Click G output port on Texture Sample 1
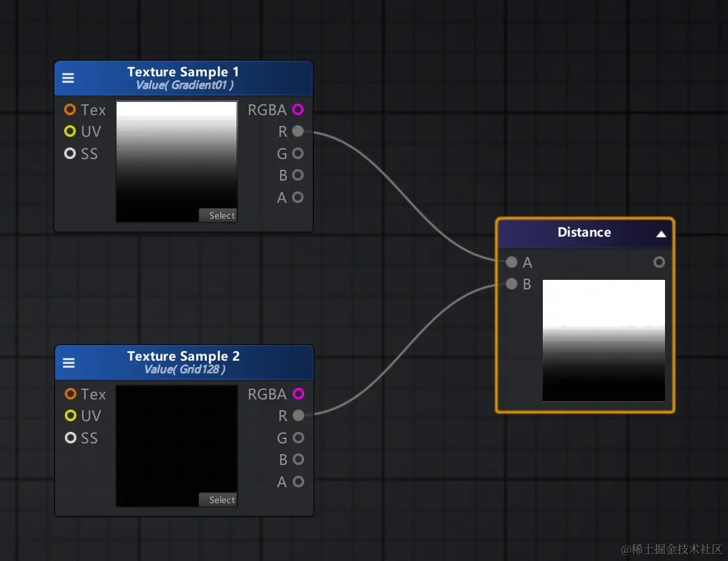Image resolution: width=728 pixels, height=561 pixels. pos(298,153)
